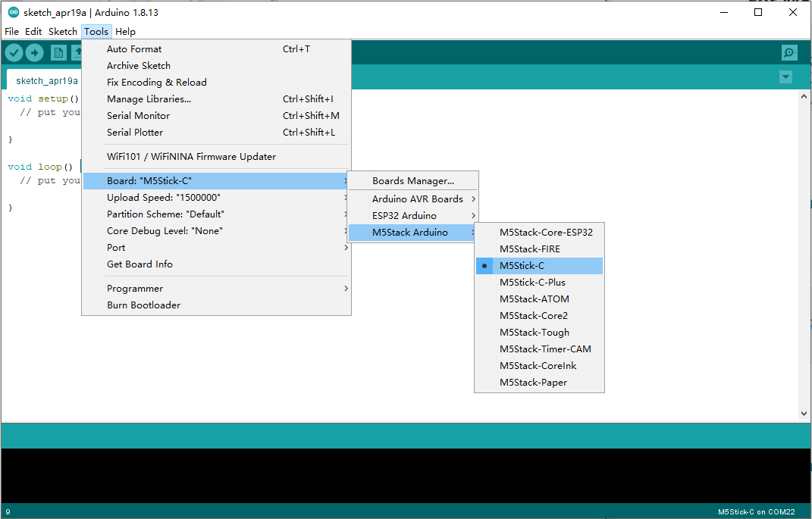812x519 pixels.
Task: Open the Help menu
Action: [x=125, y=32]
